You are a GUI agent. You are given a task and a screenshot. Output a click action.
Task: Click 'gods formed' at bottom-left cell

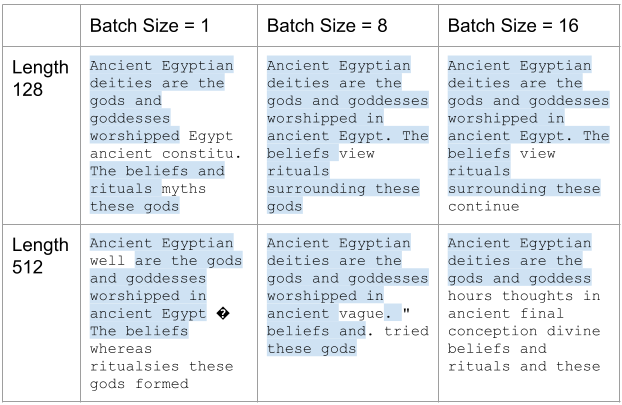point(139,384)
